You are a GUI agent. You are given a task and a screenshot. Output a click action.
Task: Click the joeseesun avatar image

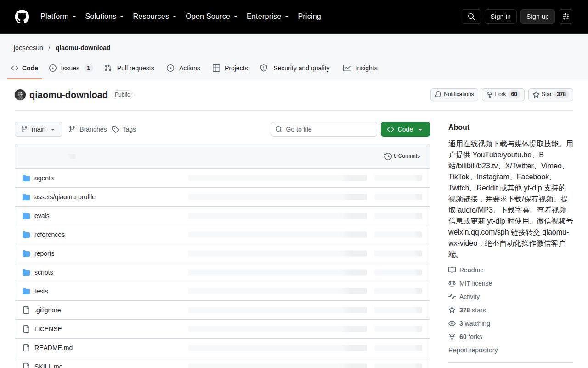[x=20, y=95]
